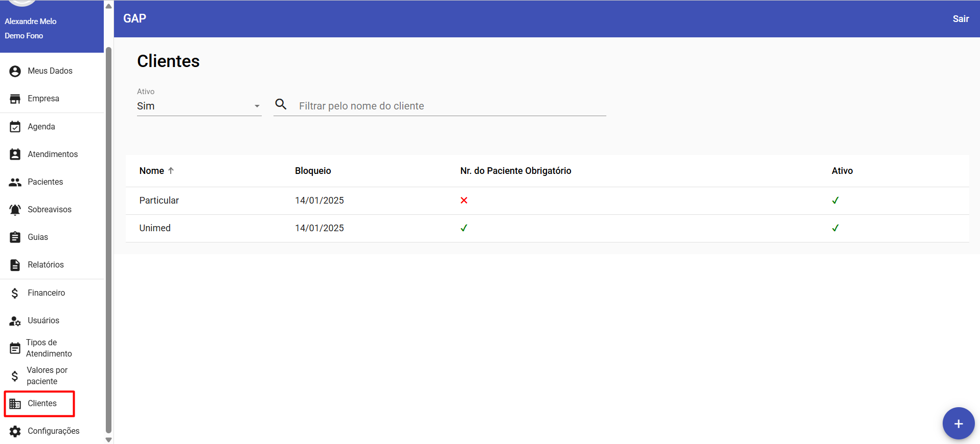Click the Guias clipboard icon
The height and width of the screenshot is (444, 980).
tap(15, 237)
